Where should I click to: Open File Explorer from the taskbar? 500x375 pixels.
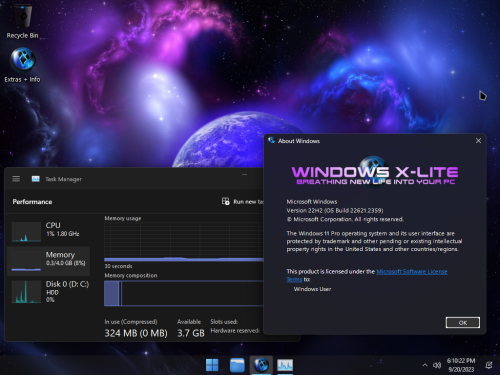237,365
